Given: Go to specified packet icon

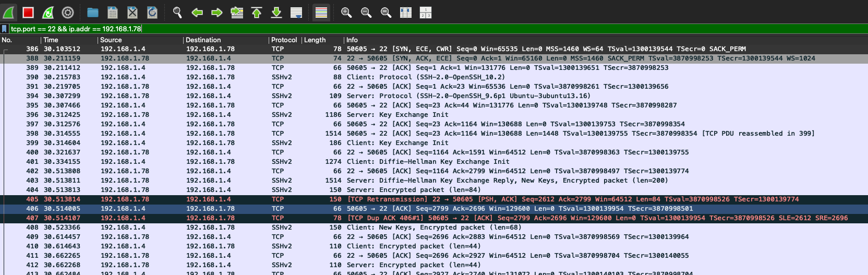Looking at the screenshot, I should pos(237,13).
